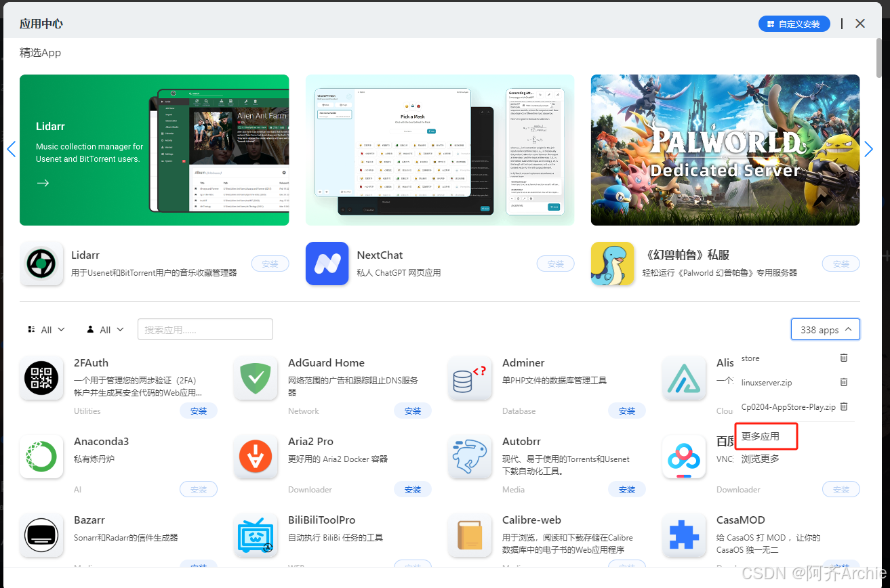Open the Calibre-web book icon
Screen dimensions: 890x588
pyautogui.click(x=470, y=535)
